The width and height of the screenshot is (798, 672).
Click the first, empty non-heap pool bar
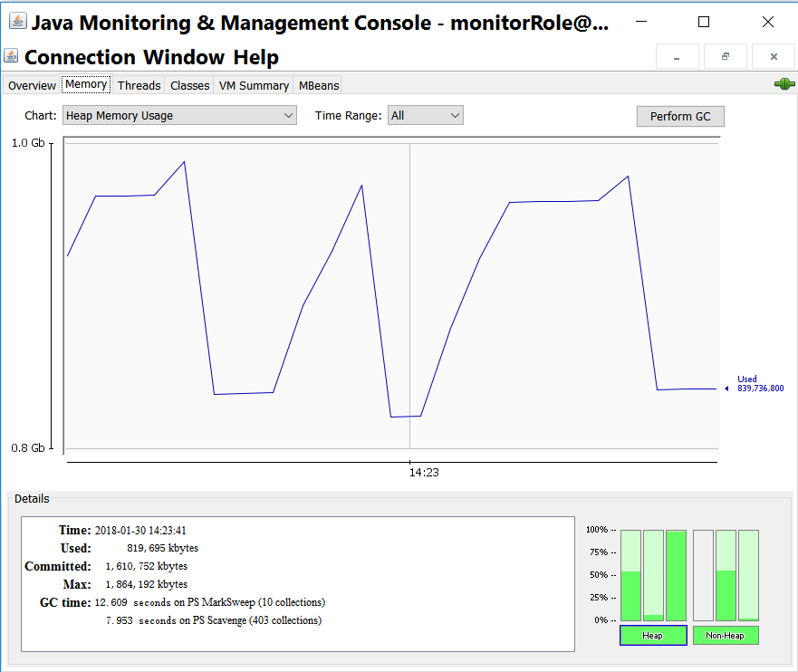click(703, 575)
